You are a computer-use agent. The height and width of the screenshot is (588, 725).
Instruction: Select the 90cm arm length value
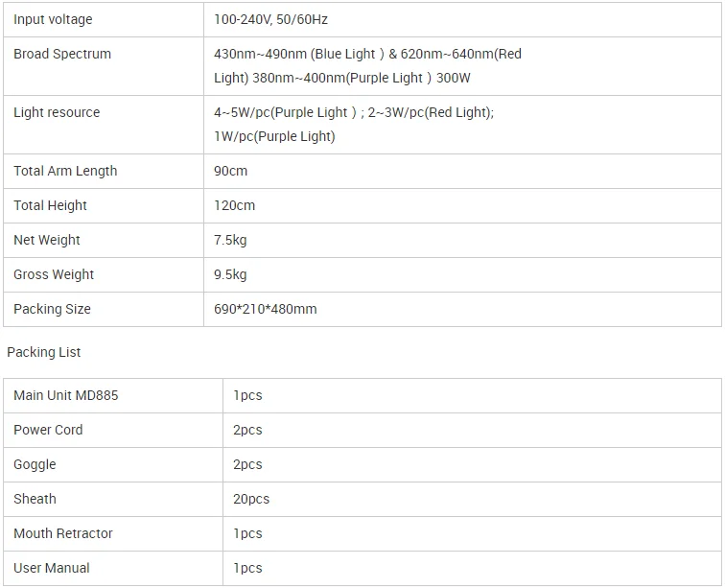(231, 171)
